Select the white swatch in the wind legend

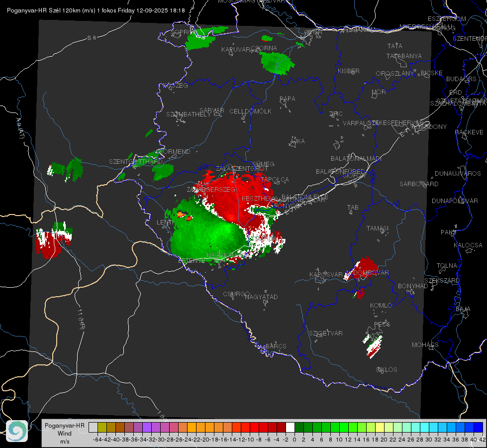point(290,427)
